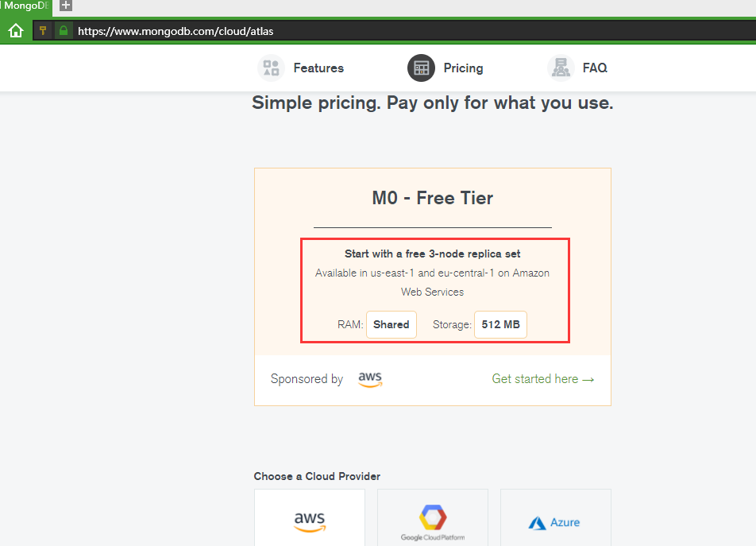The height and width of the screenshot is (546, 756).
Task: Click the Features grid icon
Action: point(272,68)
